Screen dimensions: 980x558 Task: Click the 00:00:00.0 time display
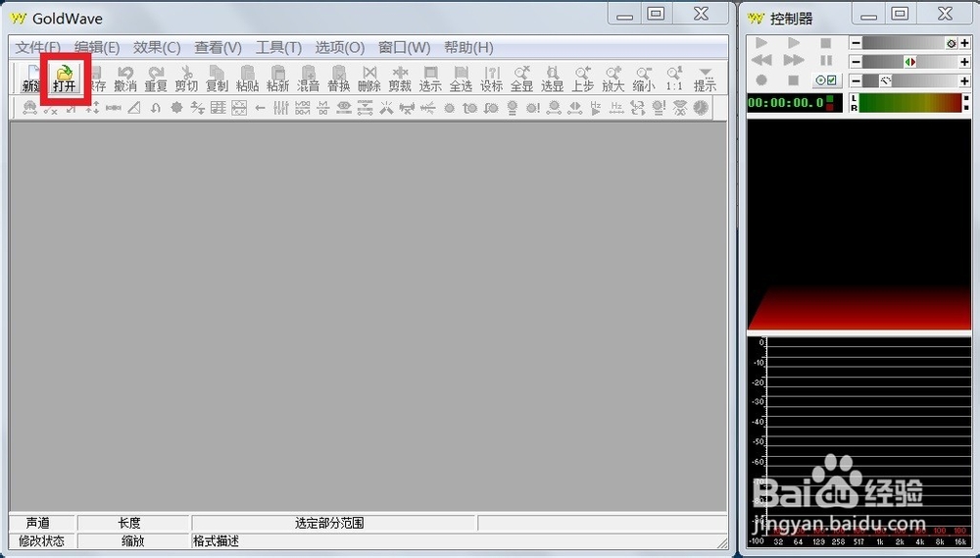pyautogui.click(x=786, y=103)
